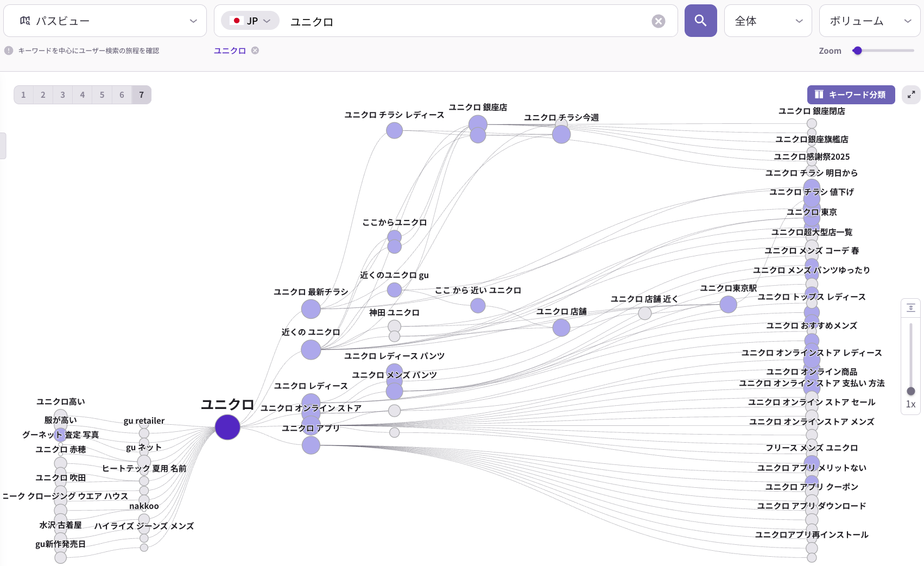
Task: Click the ユニクロ東京駅 node circle
Action: point(728,304)
